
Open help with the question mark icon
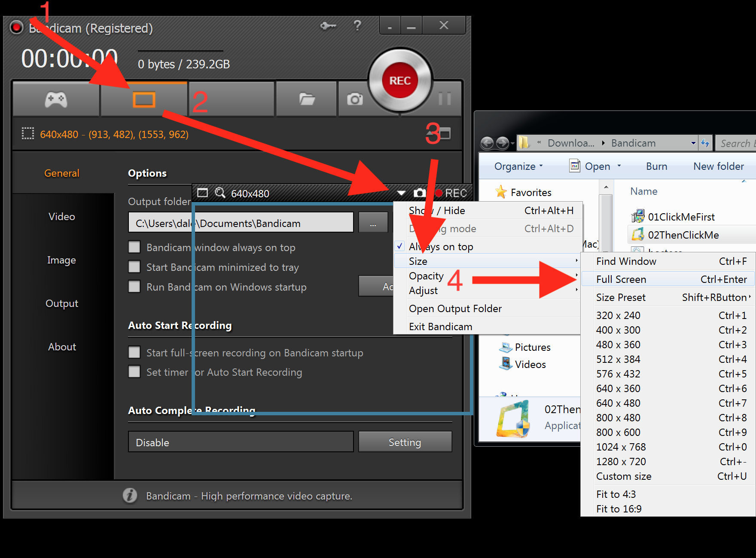(x=357, y=25)
